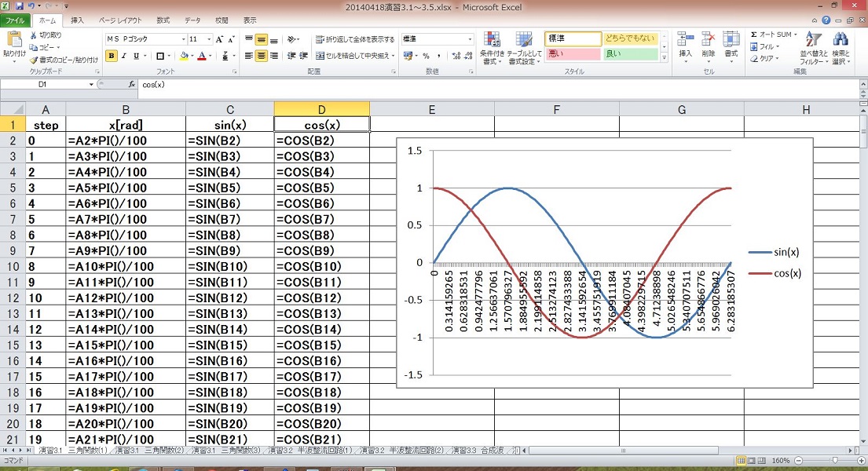
Task: Click the cut (切り取り) scissors icon
Action: (34, 35)
